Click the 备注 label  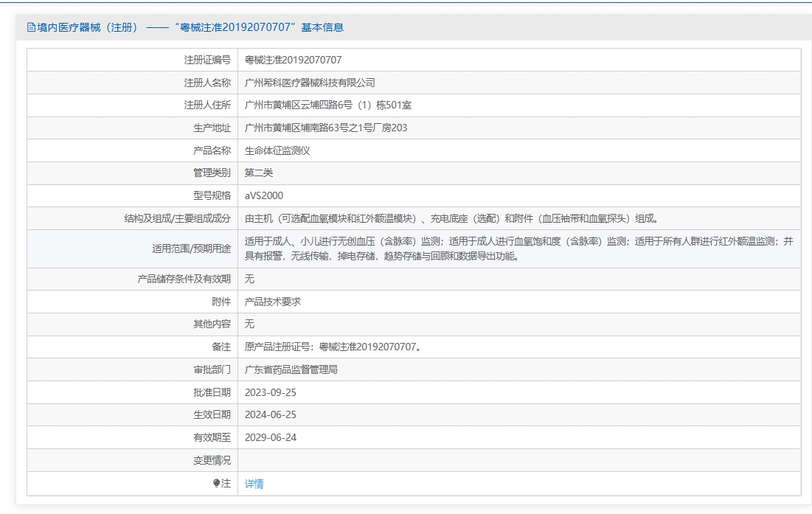pyautogui.click(x=221, y=347)
